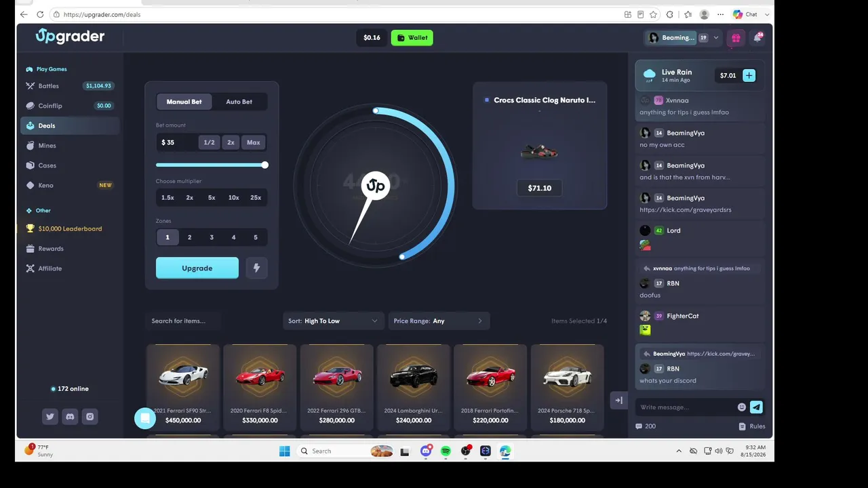Choose the 10x multiplier

(234, 197)
